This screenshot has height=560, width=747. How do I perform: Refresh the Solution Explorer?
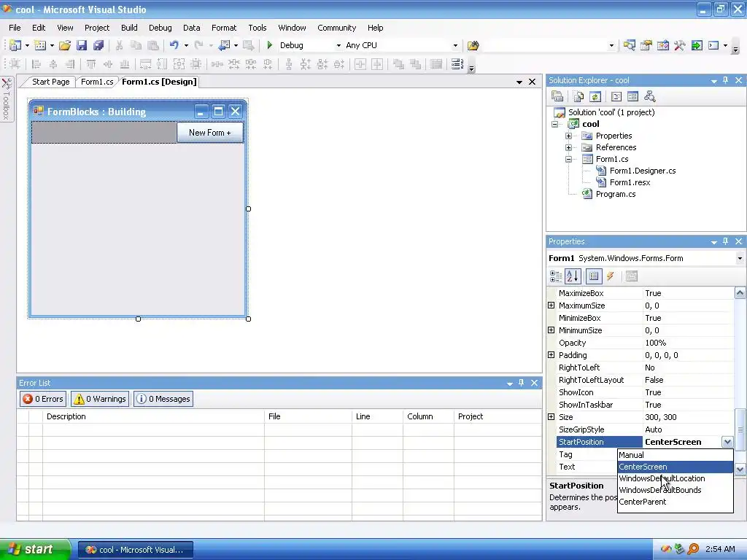[x=595, y=97]
